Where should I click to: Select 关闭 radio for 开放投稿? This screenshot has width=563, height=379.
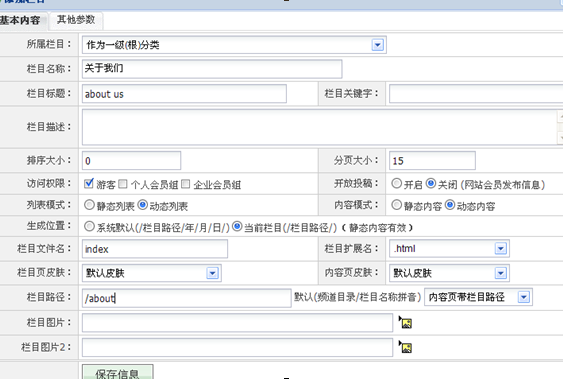point(431,183)
